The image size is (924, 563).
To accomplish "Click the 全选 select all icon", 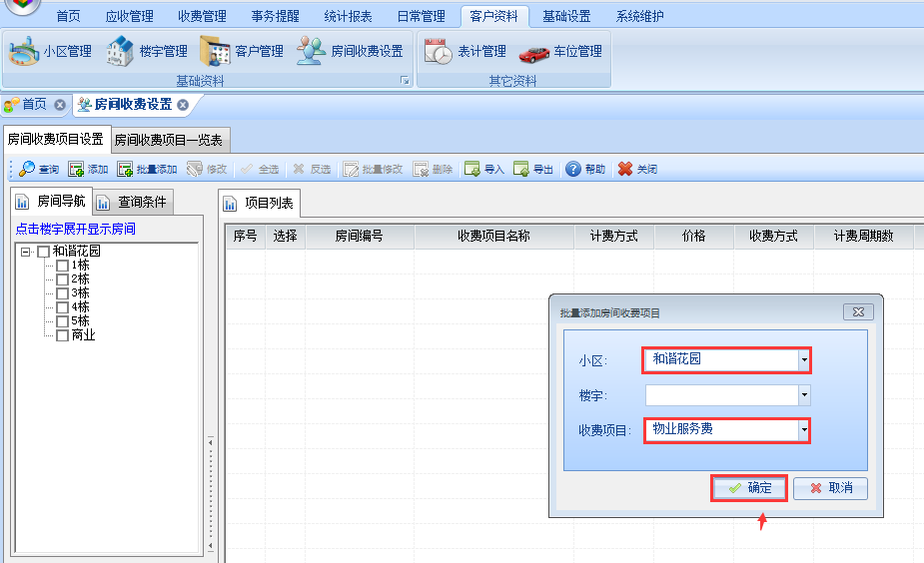I will click(247, 169).
